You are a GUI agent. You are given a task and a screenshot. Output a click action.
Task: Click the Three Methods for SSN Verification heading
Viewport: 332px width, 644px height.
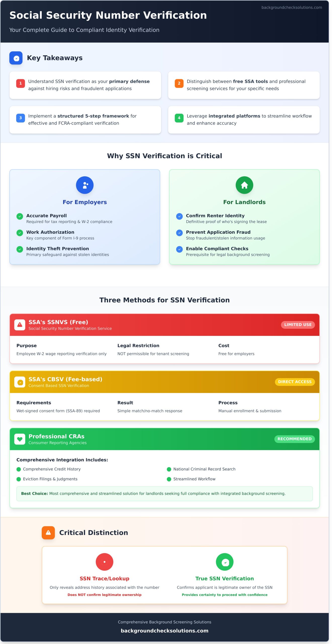165,300
